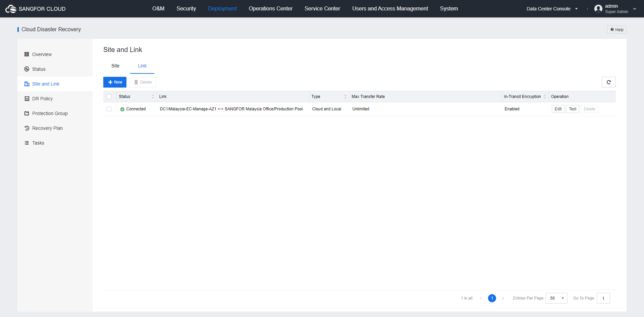Click the row Delete button in Operation
The width and height of the screenshot is (644, 317).
point(589,109)
